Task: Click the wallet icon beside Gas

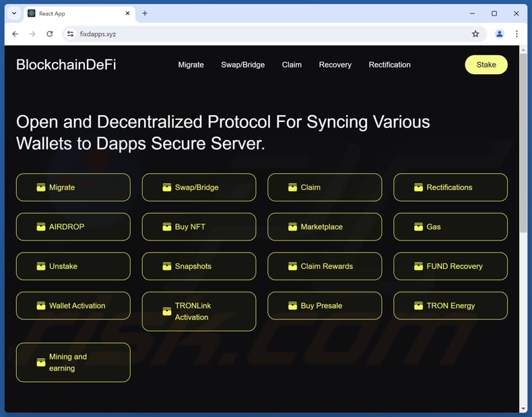Action: click(419, 226)
